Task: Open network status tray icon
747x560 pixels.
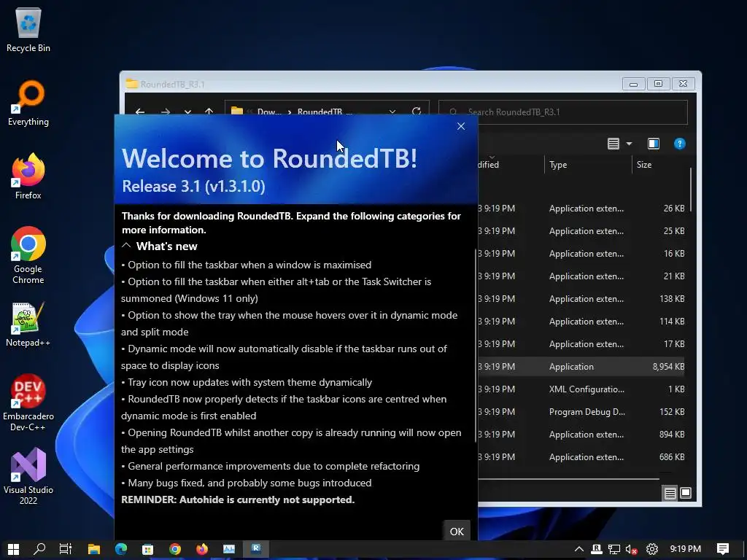Action: click(x=614, y=549)
